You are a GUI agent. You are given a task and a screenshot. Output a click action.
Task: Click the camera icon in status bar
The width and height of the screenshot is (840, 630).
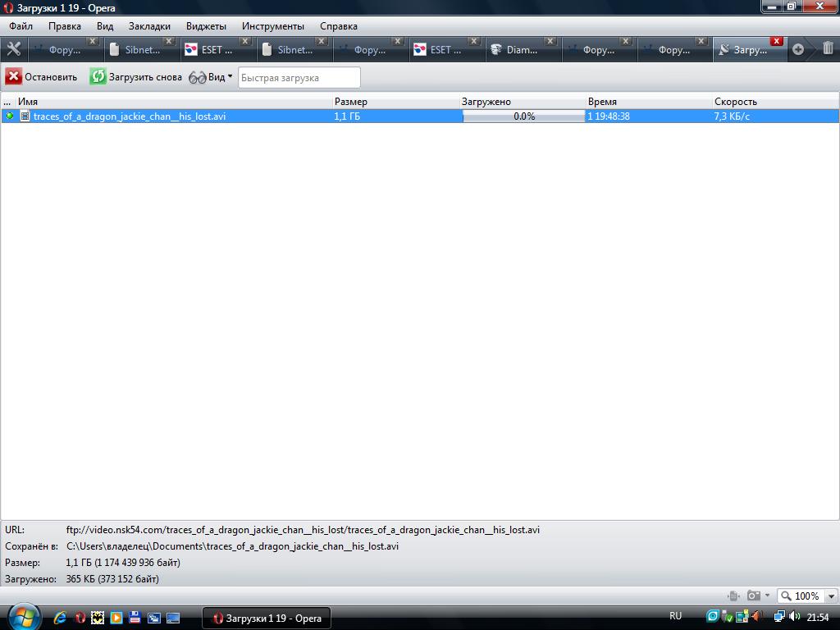[x=753, y=596]
